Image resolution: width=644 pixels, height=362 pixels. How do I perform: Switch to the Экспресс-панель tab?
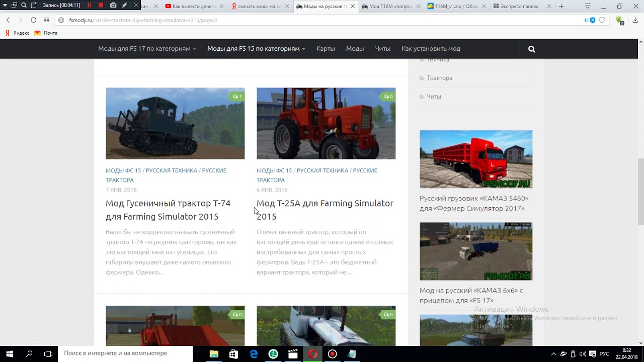[x=522, y=7]
